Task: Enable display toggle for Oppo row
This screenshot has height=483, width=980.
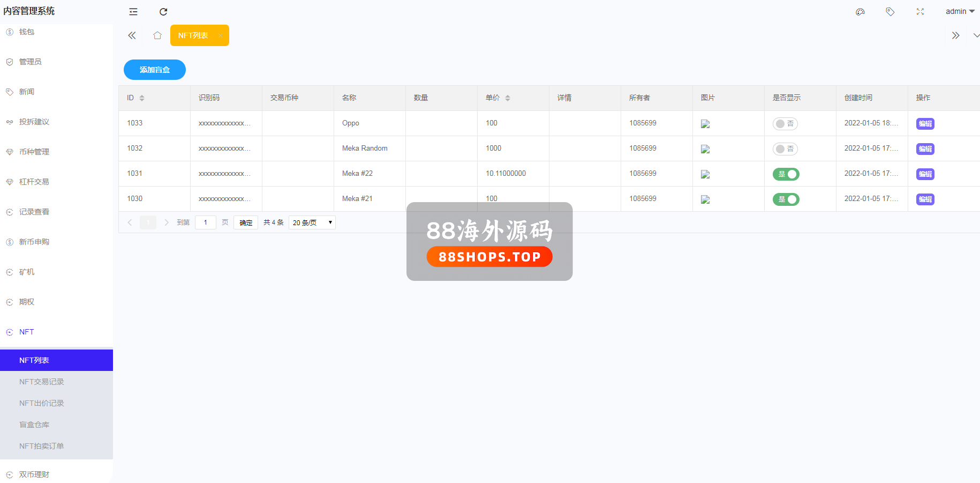Action: [785, 124]
